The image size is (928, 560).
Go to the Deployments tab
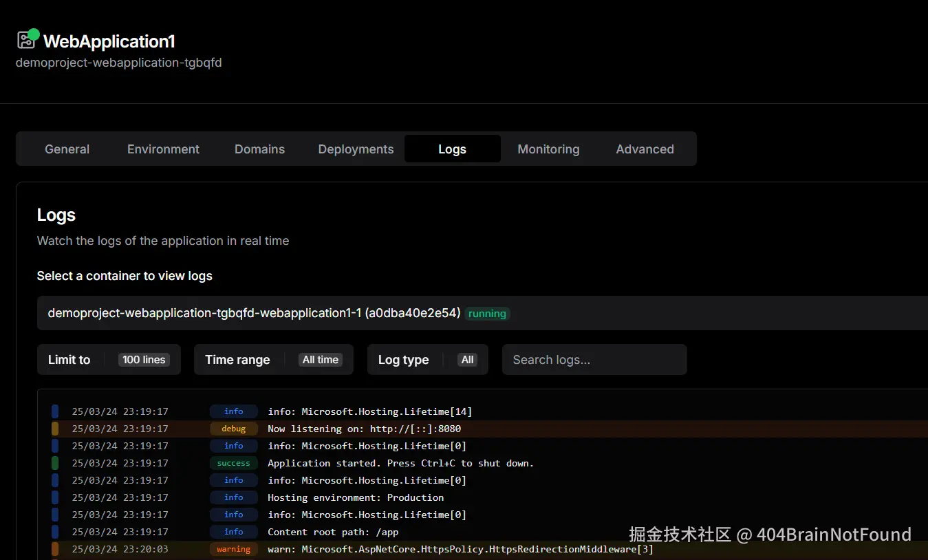(356, 149)
